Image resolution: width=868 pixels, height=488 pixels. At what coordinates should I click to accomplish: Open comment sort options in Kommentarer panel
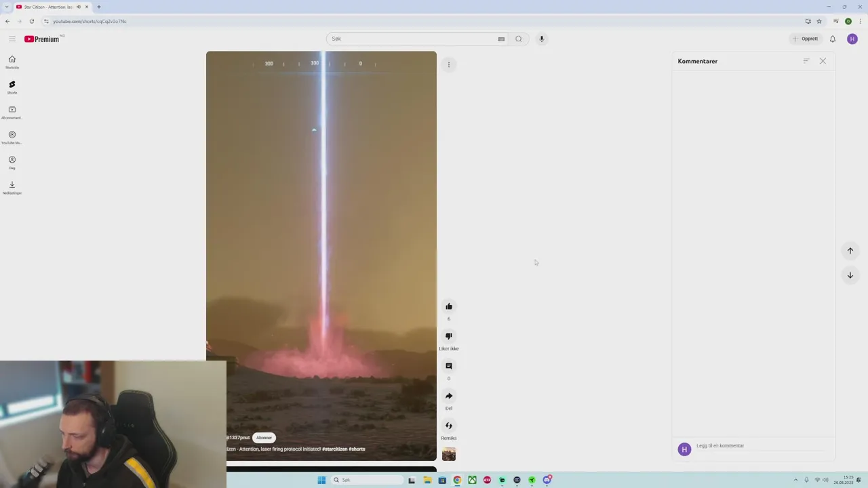806,61
